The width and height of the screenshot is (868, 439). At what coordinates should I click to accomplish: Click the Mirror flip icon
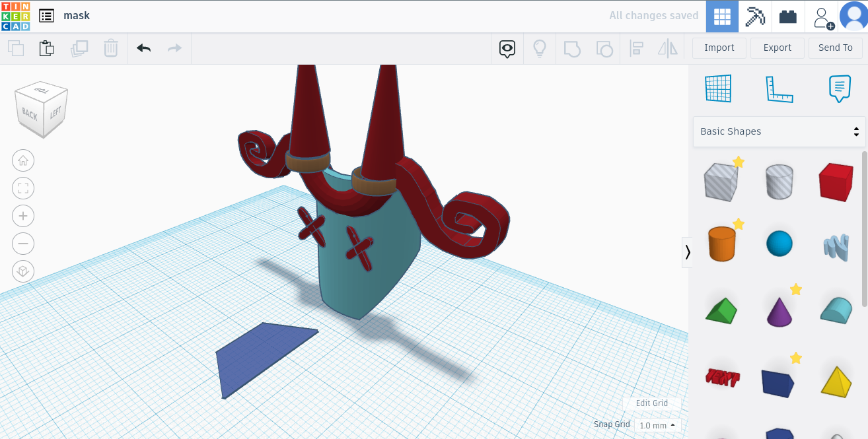(x=668, y=48)
